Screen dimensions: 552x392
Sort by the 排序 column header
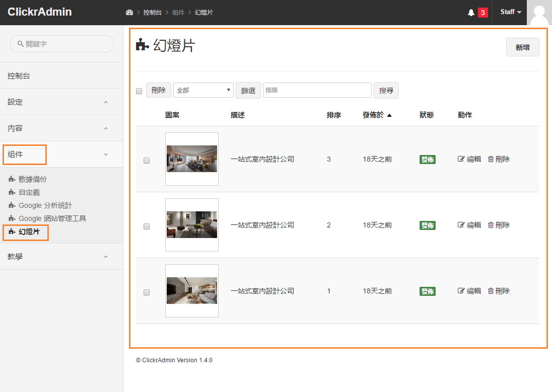(334, 115)
